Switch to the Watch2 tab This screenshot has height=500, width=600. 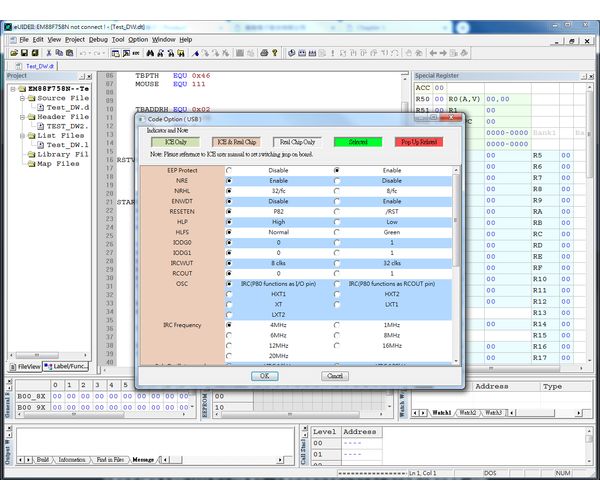(467, 411)
